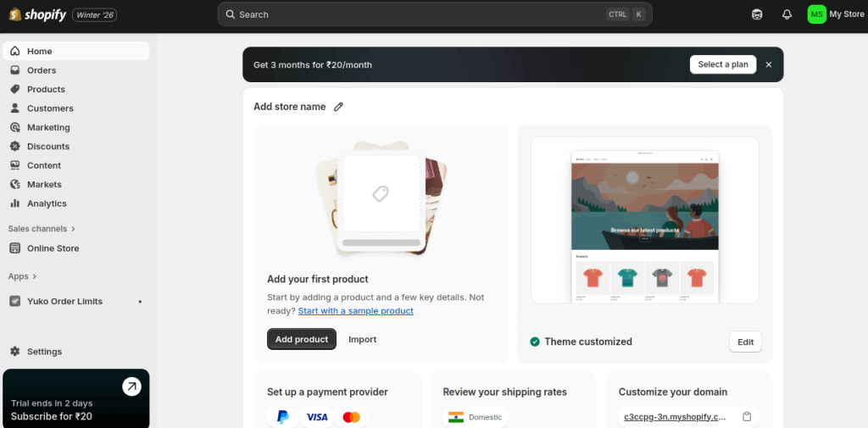Click the Edit theme button

point(745,342)
